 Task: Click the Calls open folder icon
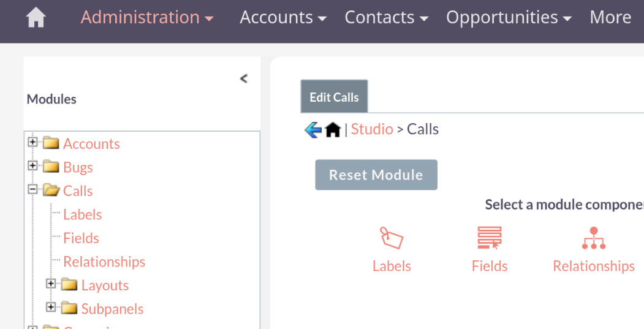pyautogui.click(x=51, y=190)
